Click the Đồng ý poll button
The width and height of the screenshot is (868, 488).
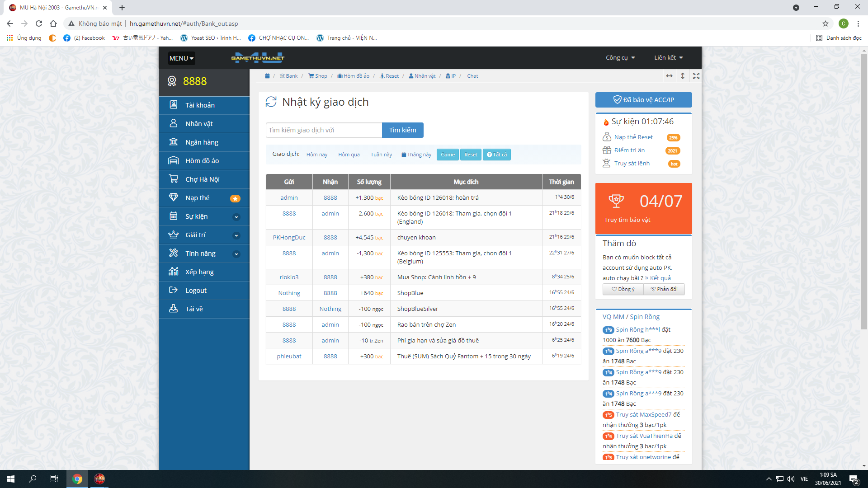pyautogui.click(x=623, y=289)
